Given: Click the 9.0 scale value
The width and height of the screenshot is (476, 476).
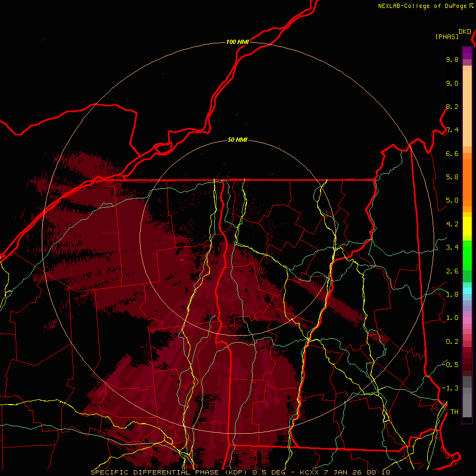Looking at the screenshot, I should (x=452, y=83).
